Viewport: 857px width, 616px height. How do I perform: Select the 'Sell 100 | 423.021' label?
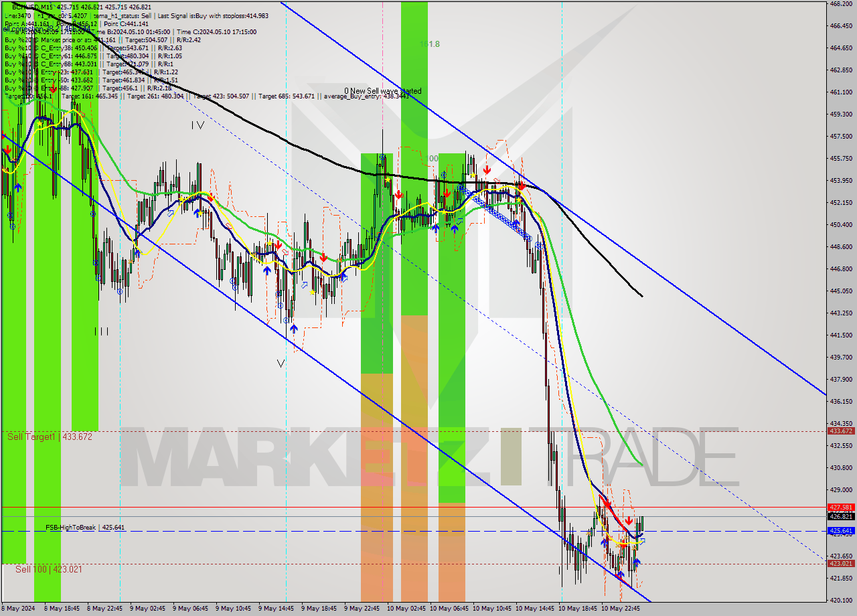click(x=49, y=569)
